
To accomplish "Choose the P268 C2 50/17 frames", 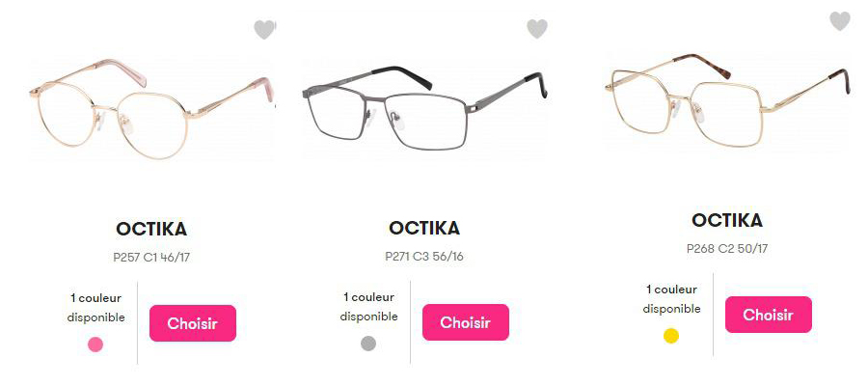I will tap(769, 315).
